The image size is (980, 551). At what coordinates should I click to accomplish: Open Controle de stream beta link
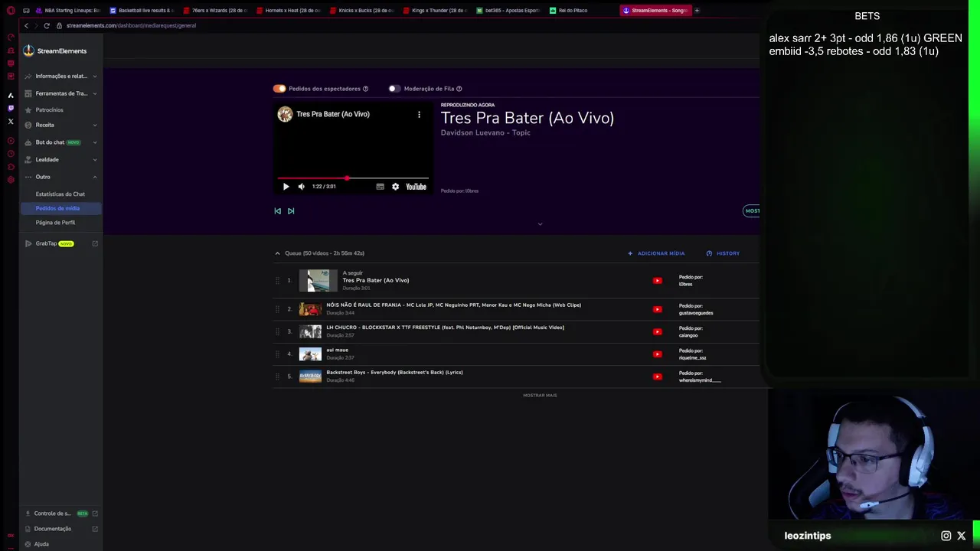click(61, 514)
